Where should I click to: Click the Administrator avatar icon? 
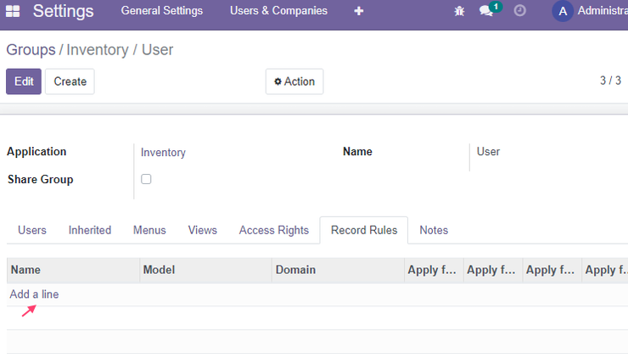pyautogui.click(x=563, y=11)
